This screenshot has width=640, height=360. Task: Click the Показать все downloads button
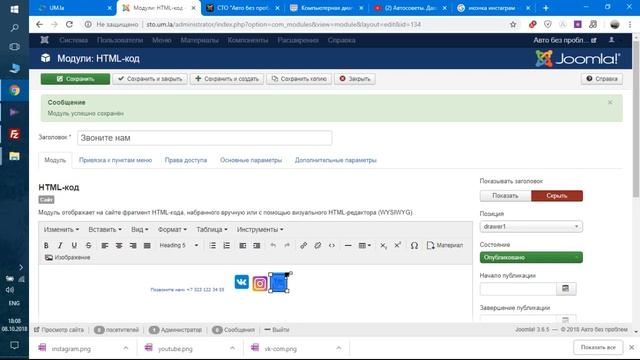click(x=598, y=347)
